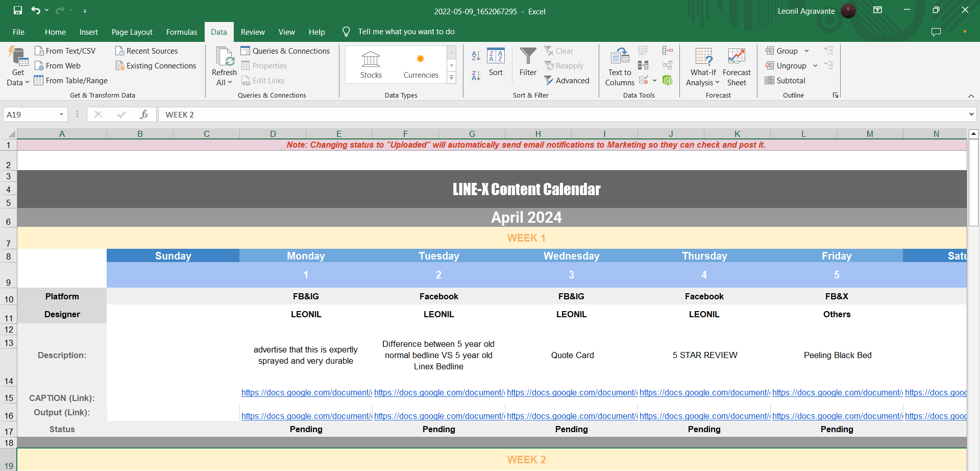Click the Tell me what you want search box
Viewport: 980px width, 471px height.
(406, 32)
